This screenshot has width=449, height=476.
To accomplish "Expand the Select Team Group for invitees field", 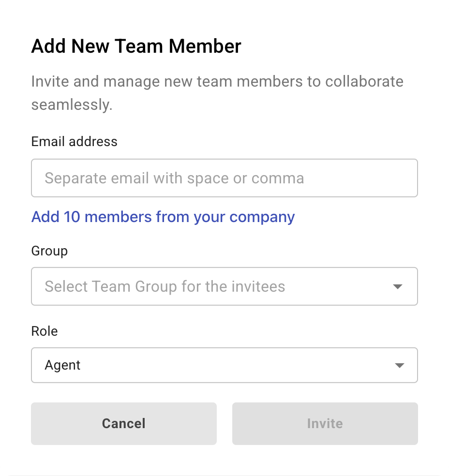I will [x=224, y=286].
